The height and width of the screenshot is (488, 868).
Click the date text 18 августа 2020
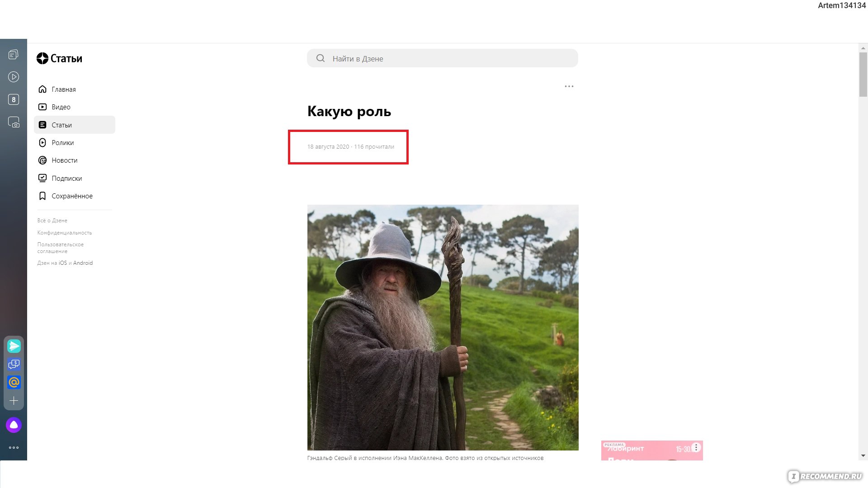(328, 147)
